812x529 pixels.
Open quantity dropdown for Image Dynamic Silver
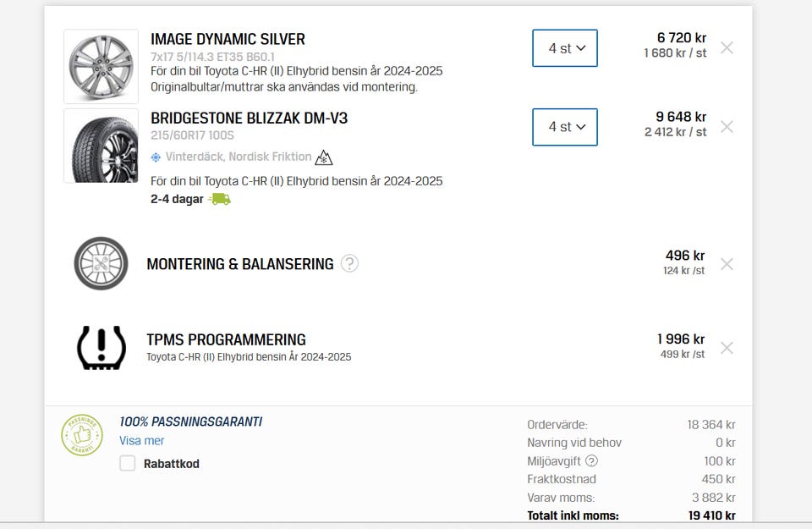(565, 48)
